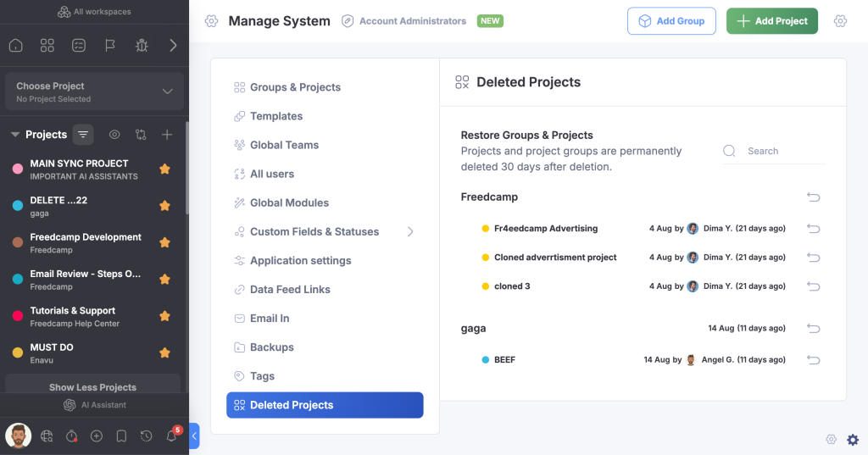868x455 pixels.
Task: Open the Choose Project dropdown
Action: [x=94, y=92]
